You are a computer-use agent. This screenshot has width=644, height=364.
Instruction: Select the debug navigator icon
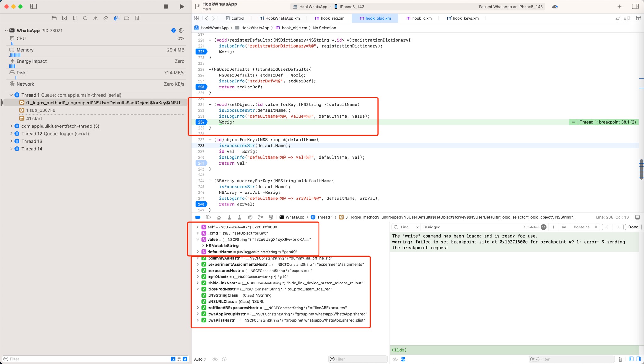click(x=116, y=18)
